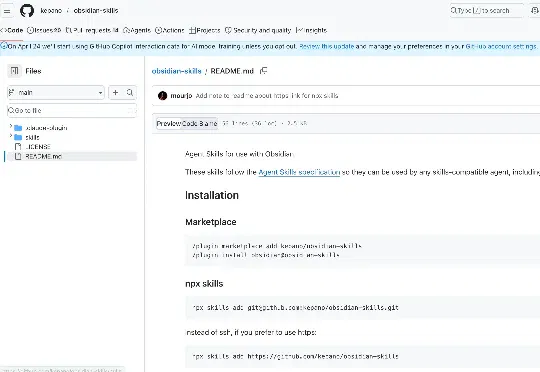This screenshot has width=540, height=372.
Task: Expand the skills folder chevron
Action: click(x=10, y=136)
